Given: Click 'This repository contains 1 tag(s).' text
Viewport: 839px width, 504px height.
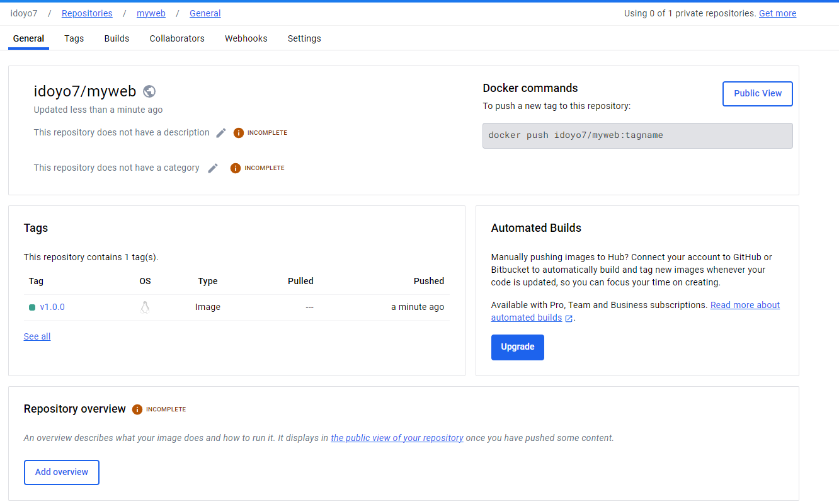Looking at the screenshot, I should pyautogui.click(x=91, y=257).
